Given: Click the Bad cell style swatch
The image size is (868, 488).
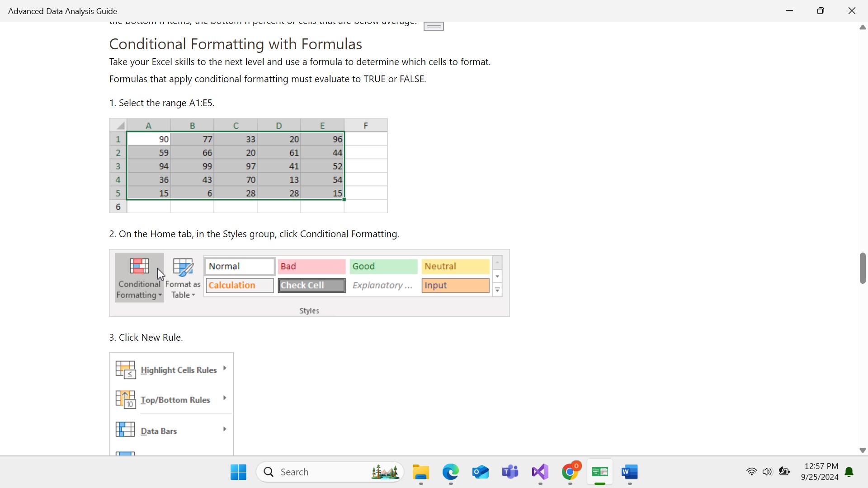Looking at the screenshot, I should 311,267.
